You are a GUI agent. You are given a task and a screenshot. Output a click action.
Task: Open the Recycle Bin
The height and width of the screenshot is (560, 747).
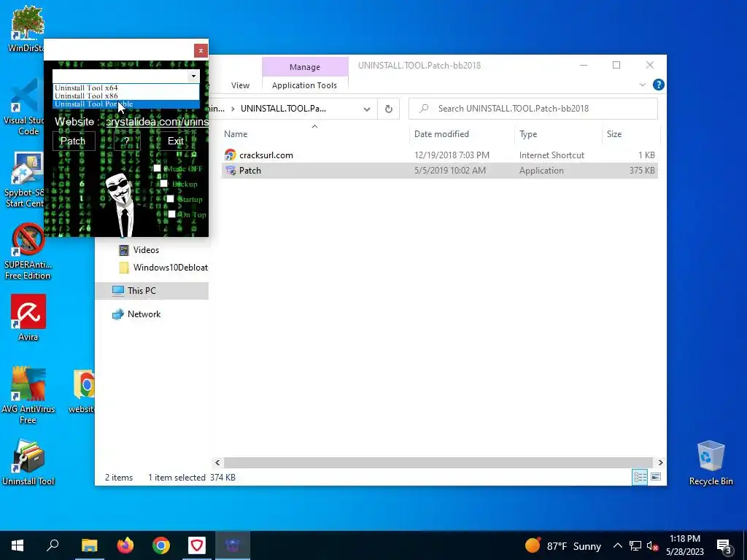tap(711, 463)
